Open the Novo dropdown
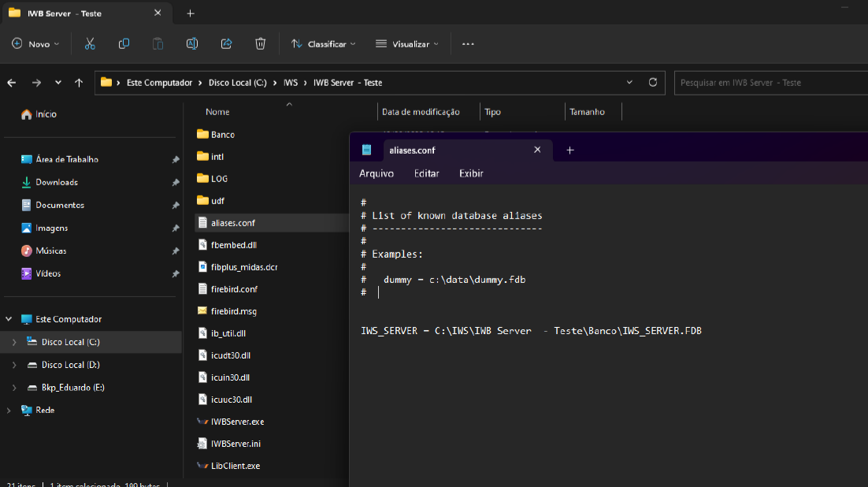 pos(36,44)
